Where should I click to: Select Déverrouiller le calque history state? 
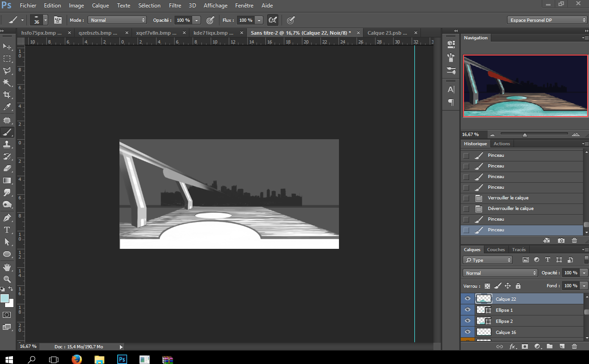[510, 209]
